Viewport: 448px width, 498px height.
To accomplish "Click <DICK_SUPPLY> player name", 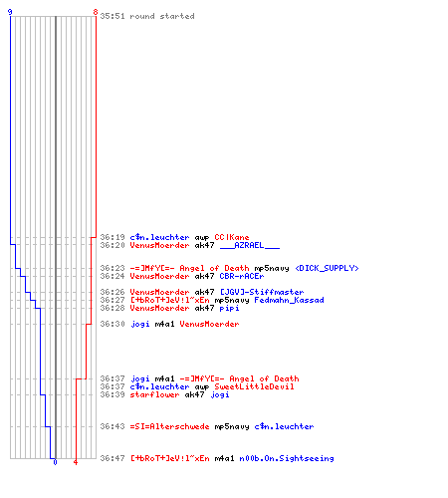I will click(327, 268).
